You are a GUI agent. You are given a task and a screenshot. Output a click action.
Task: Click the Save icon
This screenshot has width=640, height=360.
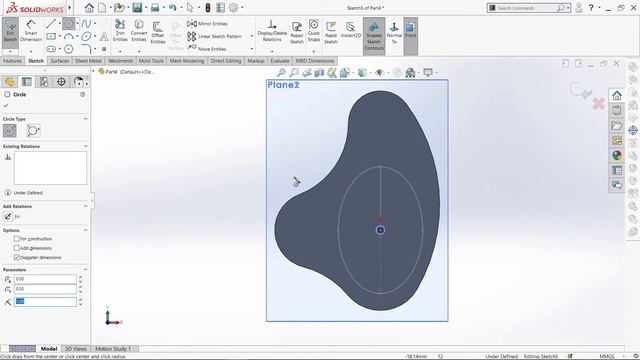[137, 8]
